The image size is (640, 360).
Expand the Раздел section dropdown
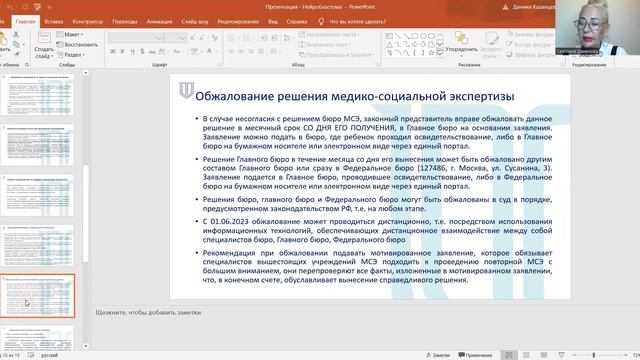tap(71, 55)
